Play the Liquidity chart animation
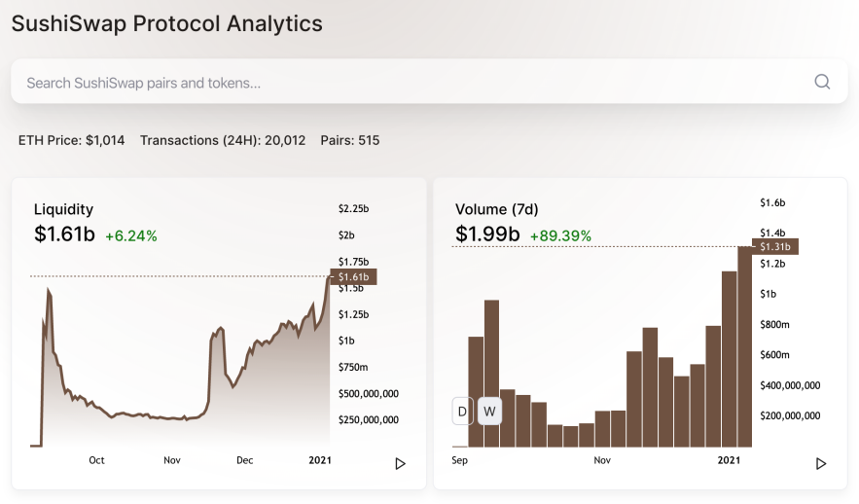This screenshot has width=859, height=504. pyautogui.click(x=401, y=464)
